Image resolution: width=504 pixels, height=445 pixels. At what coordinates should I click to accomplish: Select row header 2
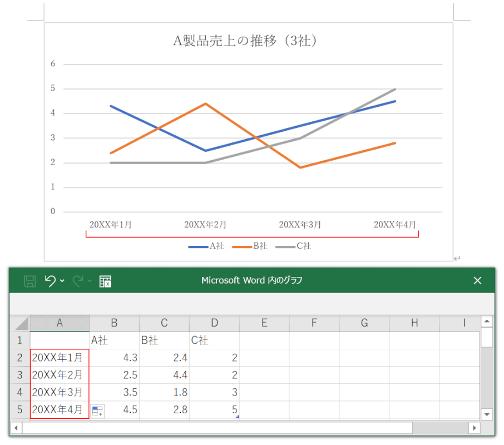(x=19, y=357)
